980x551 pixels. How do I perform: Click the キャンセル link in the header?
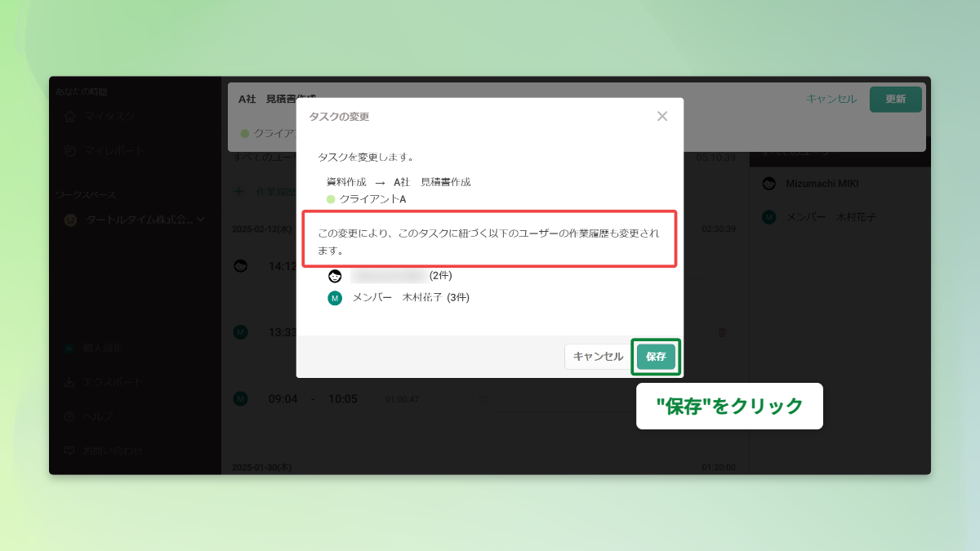(x=832, y=99)
